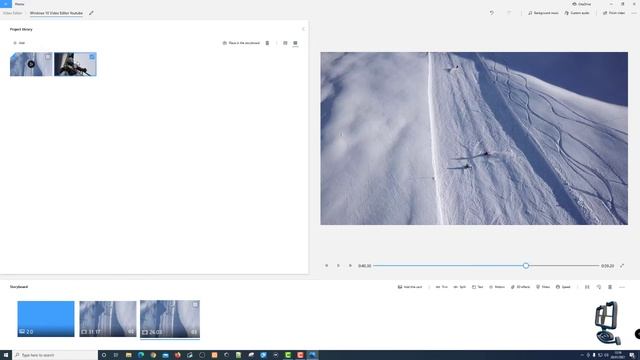Add media to project library
The image size is (640, 360).
tap(19, 43)
